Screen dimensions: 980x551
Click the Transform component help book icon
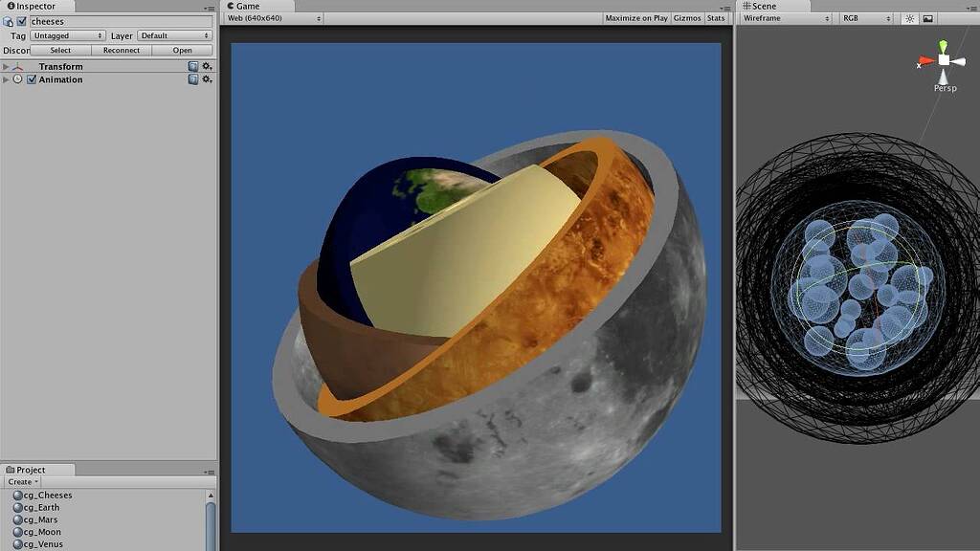194,66
